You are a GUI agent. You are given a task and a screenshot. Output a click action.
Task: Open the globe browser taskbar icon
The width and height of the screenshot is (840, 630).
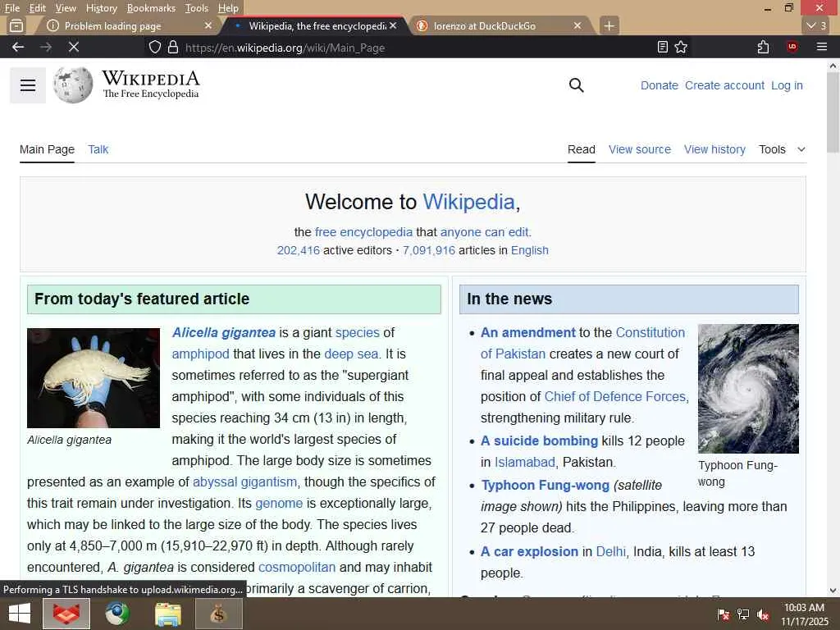[116, 614]
